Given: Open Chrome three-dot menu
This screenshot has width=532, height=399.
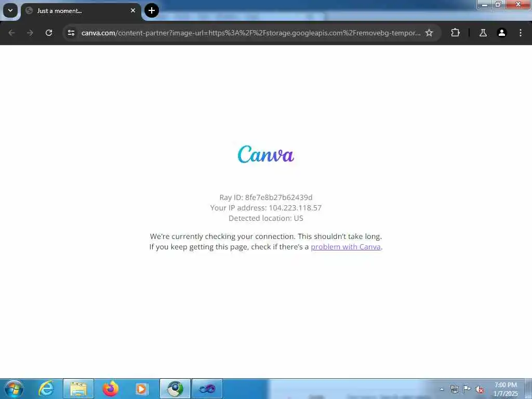Looking at the screenshot, I should [521, 33].
